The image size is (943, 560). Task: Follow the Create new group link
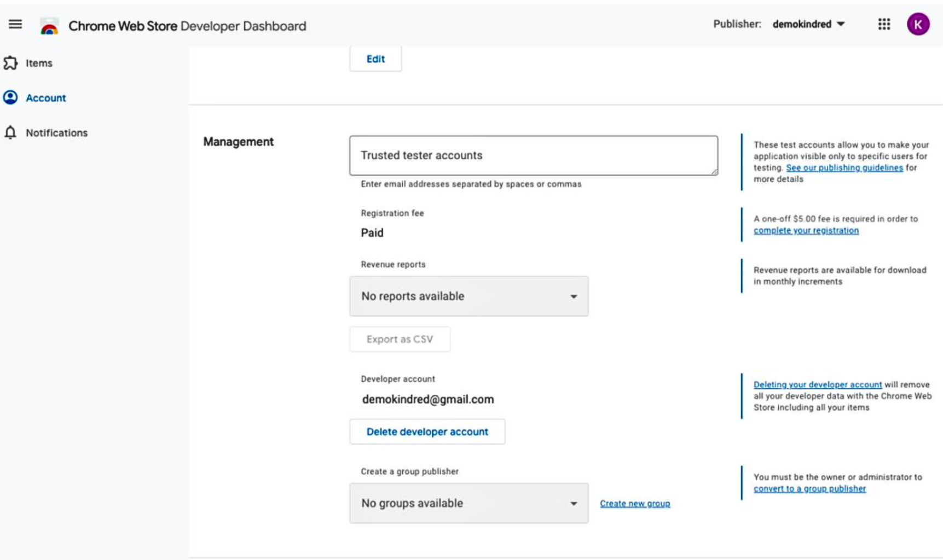pyautogui.click(x=635, y=504)
